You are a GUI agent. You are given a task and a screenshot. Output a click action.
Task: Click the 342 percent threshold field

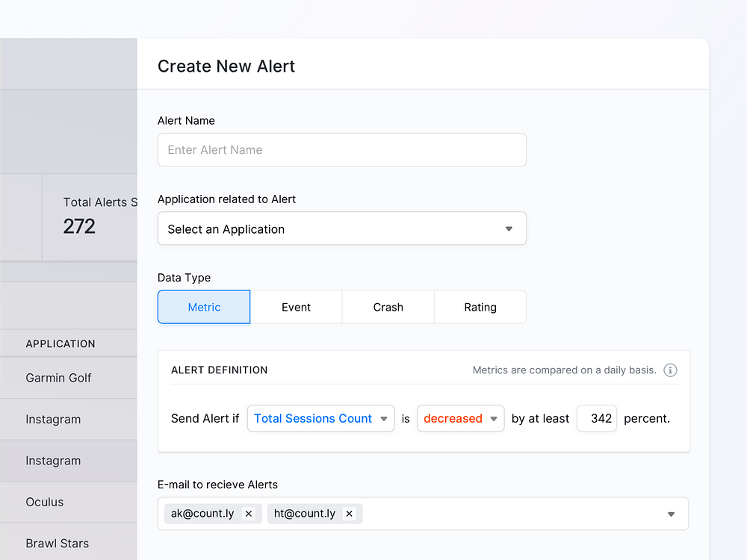click(596, 418)
